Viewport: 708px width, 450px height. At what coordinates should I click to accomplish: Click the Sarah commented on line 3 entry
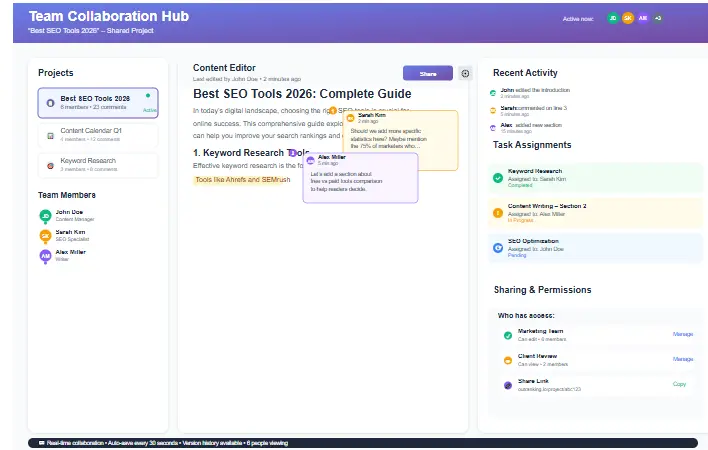(534, 111)
